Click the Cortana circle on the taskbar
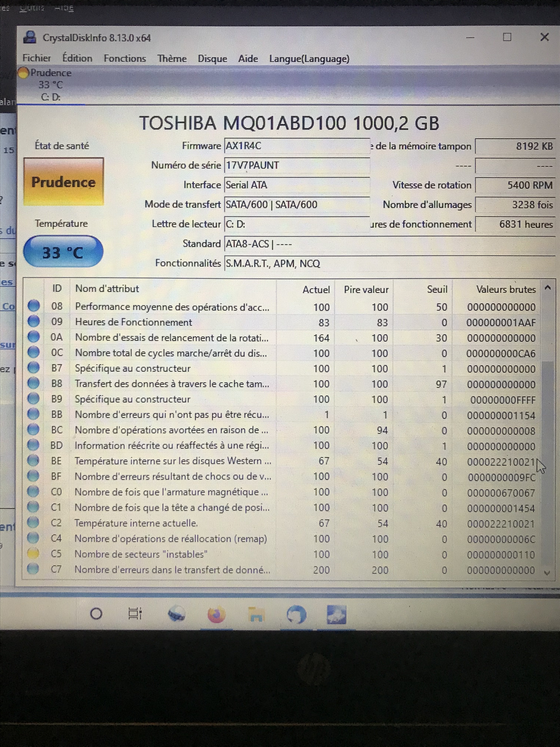This screenshot has height=747, width=560. [96, 613]
